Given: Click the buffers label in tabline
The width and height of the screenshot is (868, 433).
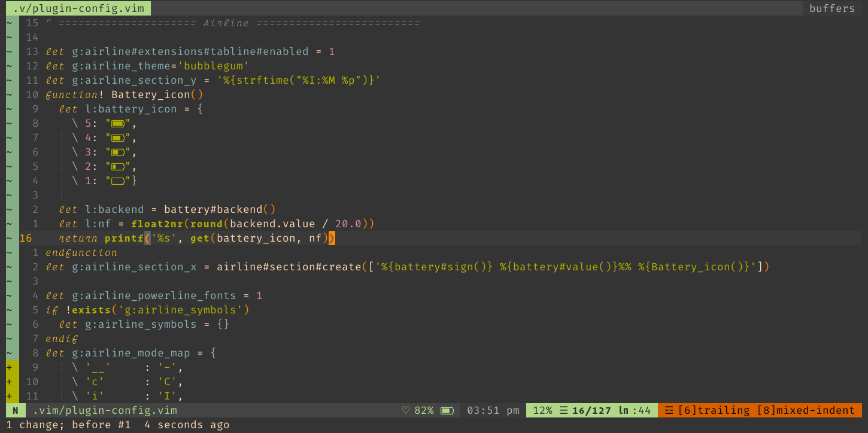Looking at the screenshot, I should click(x=832, y=8).
